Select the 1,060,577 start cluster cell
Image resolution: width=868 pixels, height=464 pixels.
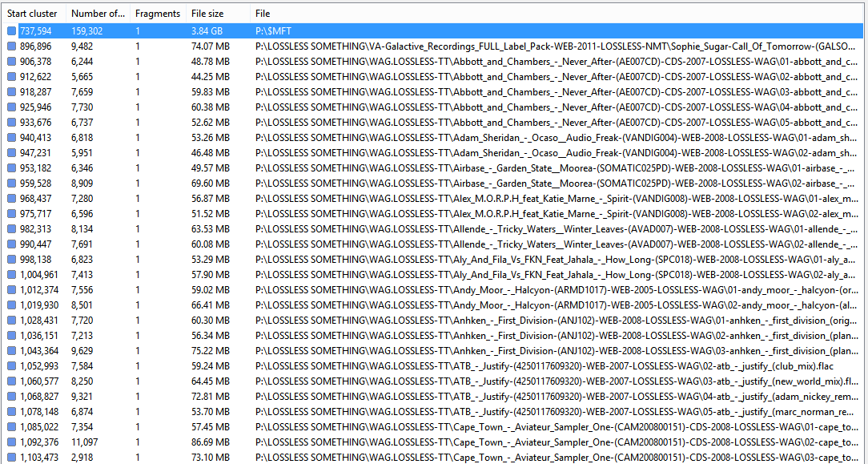point(38,381)
